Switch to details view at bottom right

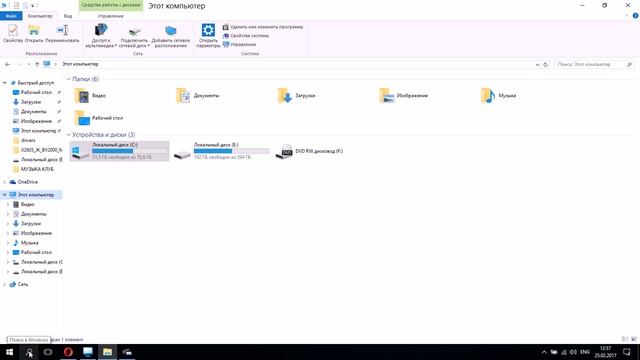pyautogui.click(x=624, y=339)
